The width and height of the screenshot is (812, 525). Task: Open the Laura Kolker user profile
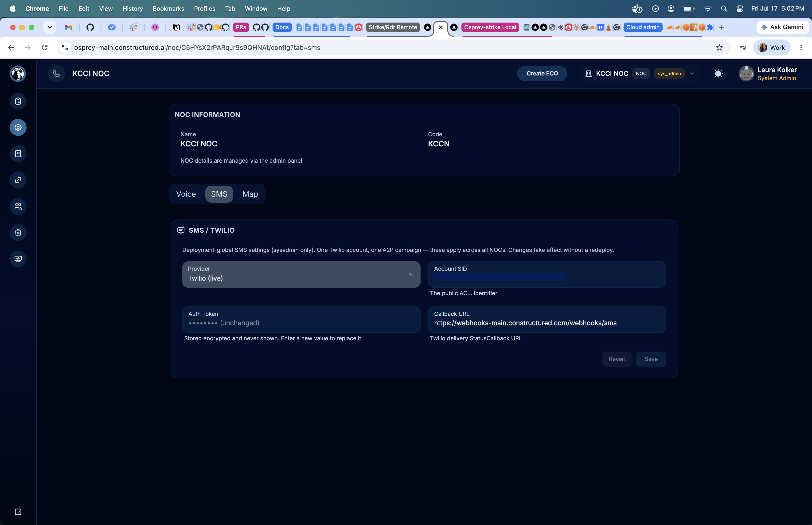pyautogui.click(x=768, y=74)
